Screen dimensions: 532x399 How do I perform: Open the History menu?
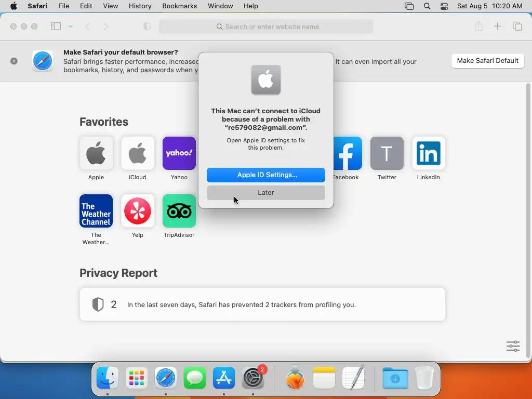(140, 6)
